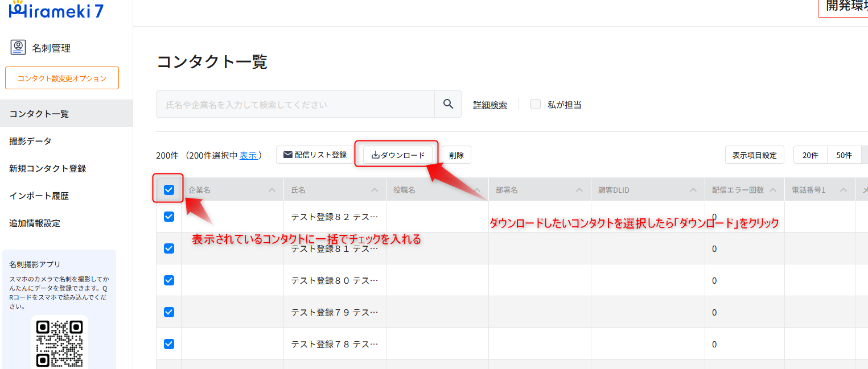Viewport: 868px width, 369px height.
Task: Open 撮影データ in the sidebar
Action: (x=30, y=141)
